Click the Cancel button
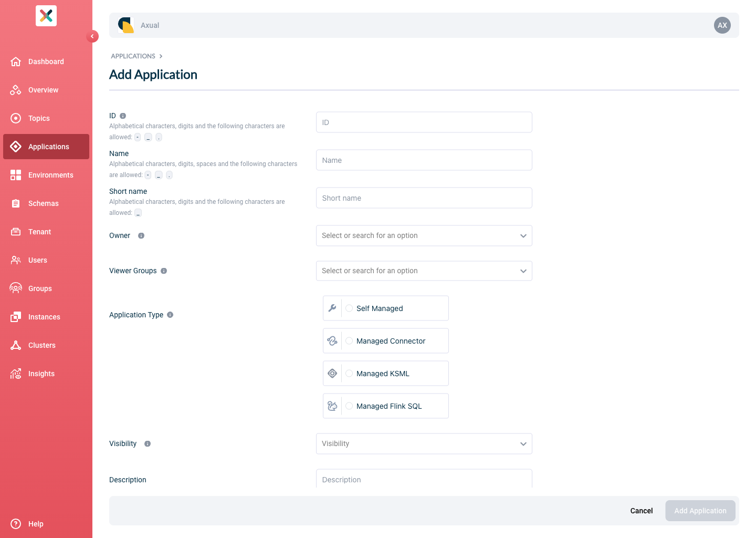 pos(642,511)
